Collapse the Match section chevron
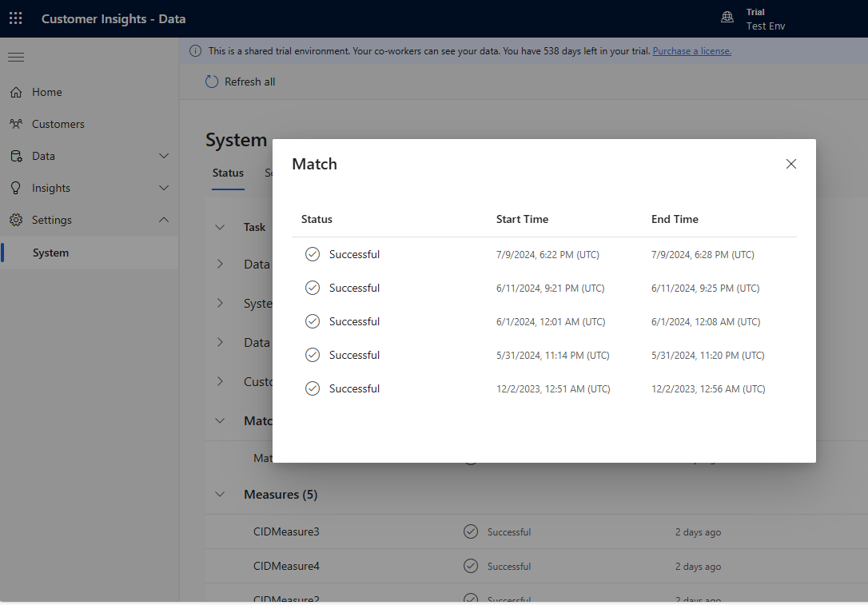This screenshot has height=605, width=868. tap(220, 420)
